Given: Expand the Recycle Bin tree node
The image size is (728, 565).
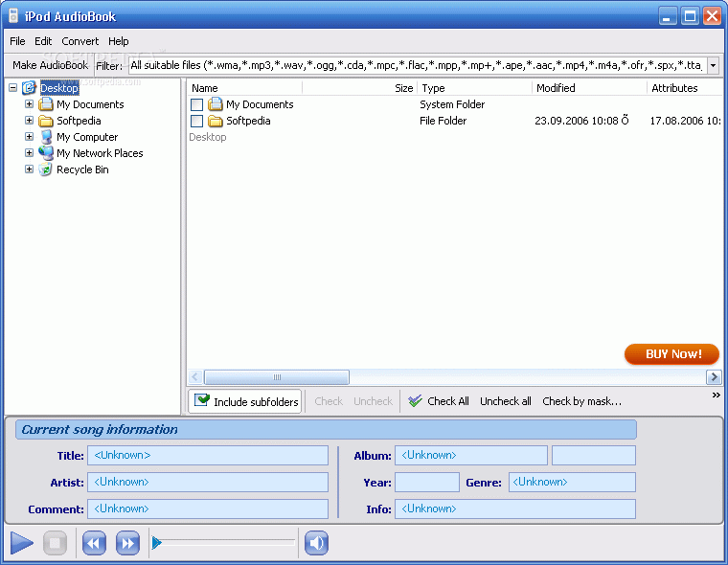Looking at the screenshot, I should coord(29,169).
